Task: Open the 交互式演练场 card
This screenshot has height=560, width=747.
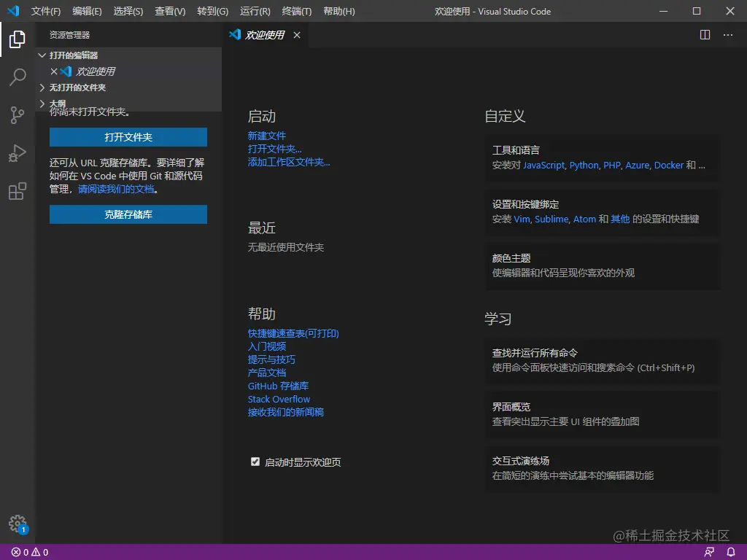Action: click(602, 468)
